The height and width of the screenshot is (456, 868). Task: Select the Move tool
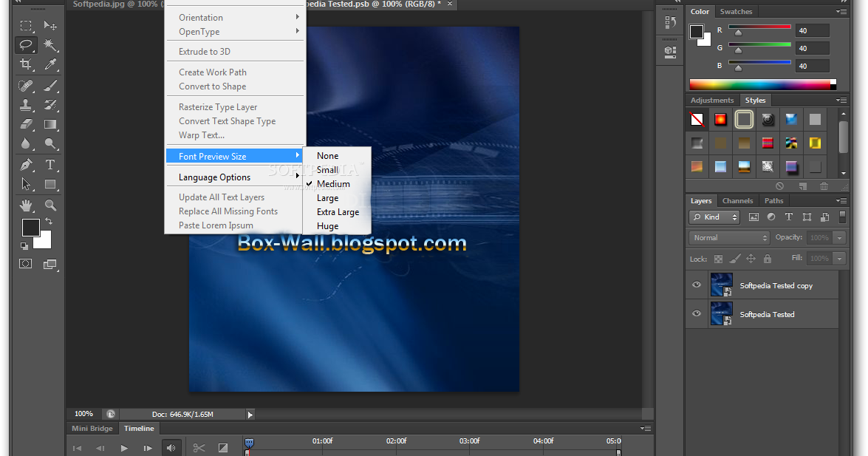pos(50,25)
